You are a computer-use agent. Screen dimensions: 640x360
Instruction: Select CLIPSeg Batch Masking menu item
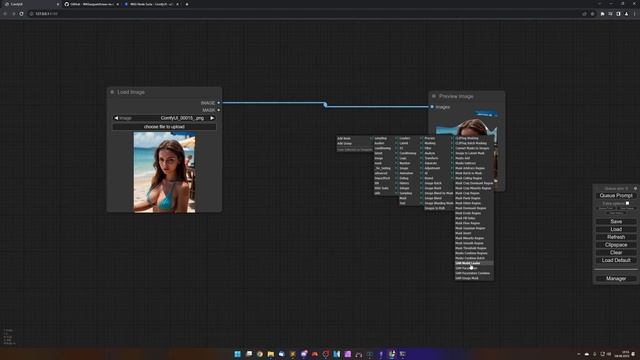point(474,143)
